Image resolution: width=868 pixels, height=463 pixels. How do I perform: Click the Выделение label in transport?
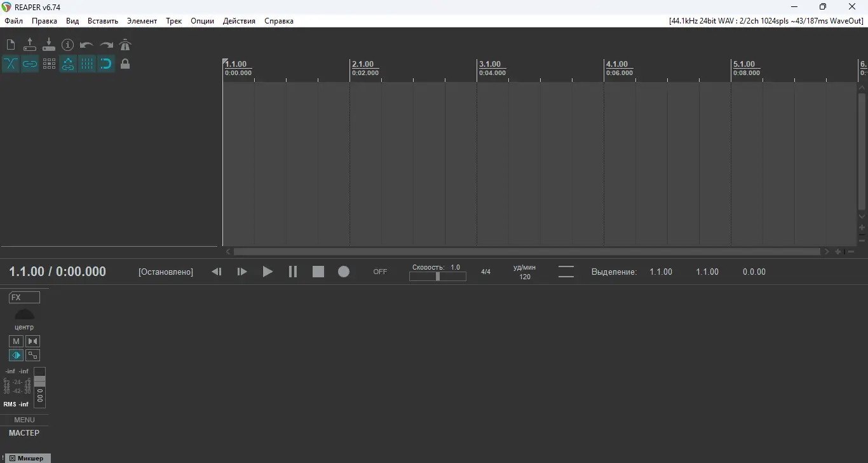pyautogui.click(x=614, y=272)
